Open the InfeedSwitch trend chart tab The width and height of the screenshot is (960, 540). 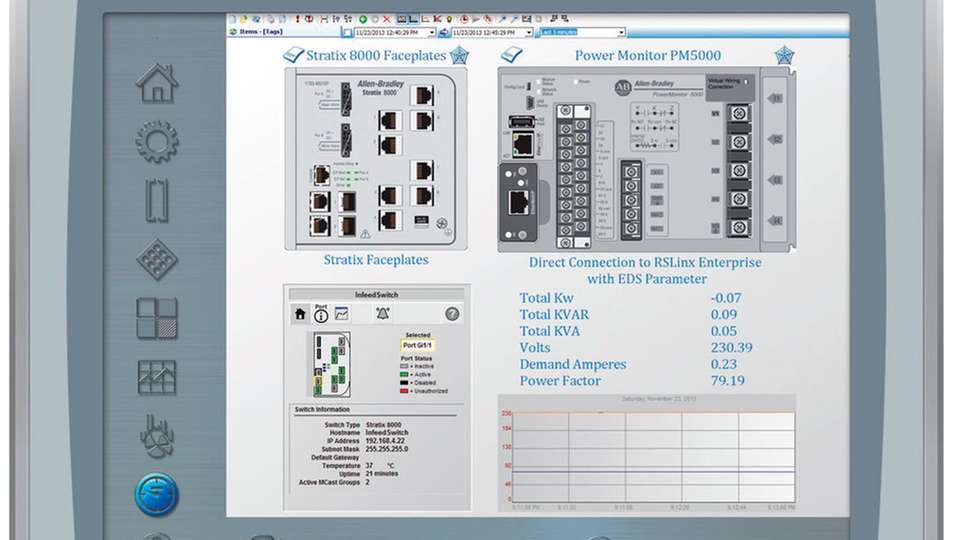[342, 314]
